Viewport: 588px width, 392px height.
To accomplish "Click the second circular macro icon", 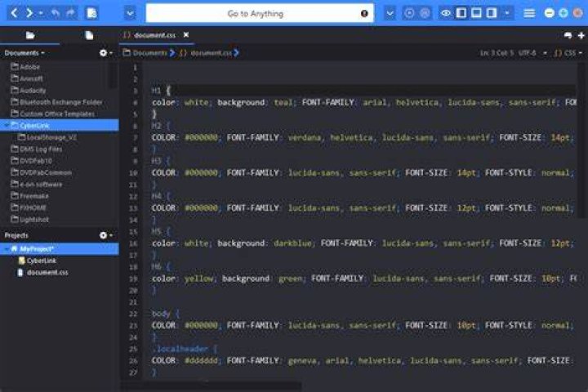I will click(x=425, y=14).
